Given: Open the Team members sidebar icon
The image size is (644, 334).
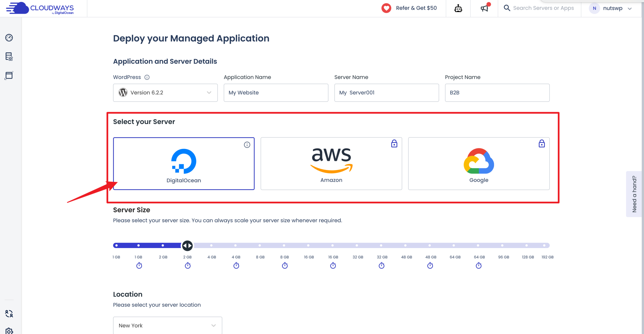Looking at the screenshot, I should pos(9,314).
